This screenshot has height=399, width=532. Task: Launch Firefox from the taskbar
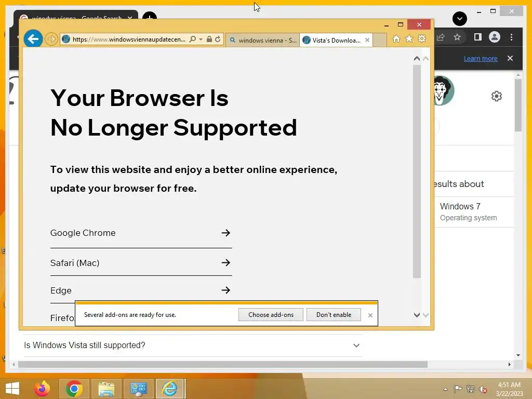[x=42, y=389]
